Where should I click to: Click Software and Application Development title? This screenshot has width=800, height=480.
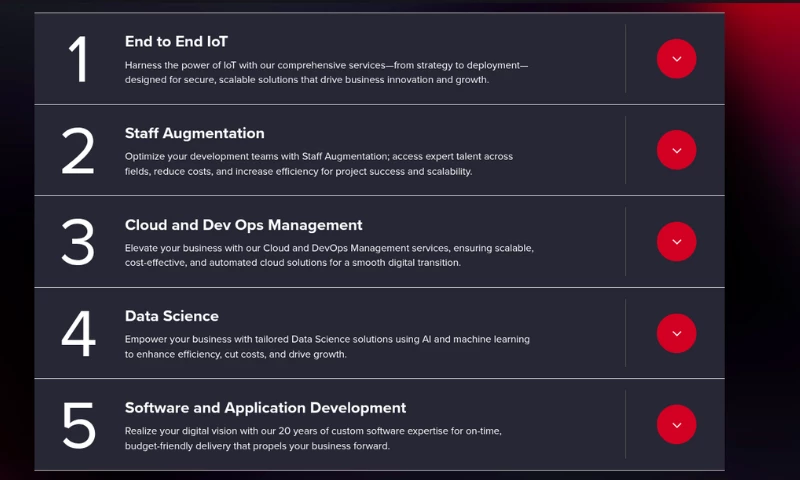point(265,408)
